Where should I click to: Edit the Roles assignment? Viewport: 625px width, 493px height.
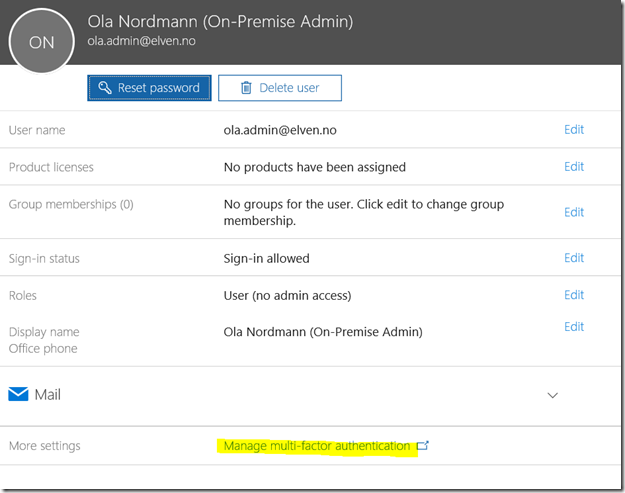click(x=573, y=295)
